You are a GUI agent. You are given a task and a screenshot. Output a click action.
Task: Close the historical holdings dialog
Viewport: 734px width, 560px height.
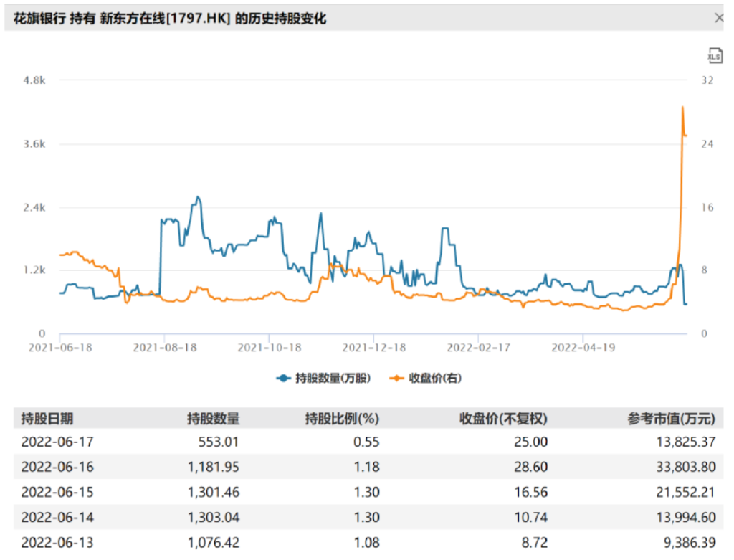[x=719, y=18]
